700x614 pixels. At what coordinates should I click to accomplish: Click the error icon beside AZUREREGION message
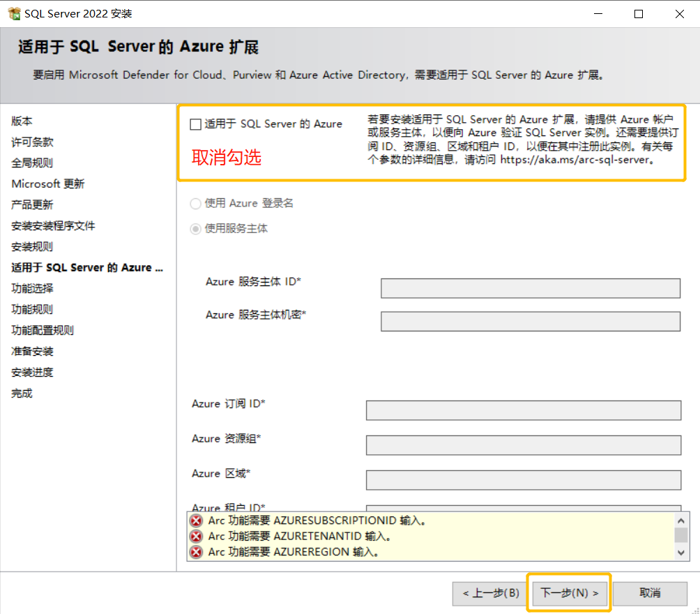(196, 553)
